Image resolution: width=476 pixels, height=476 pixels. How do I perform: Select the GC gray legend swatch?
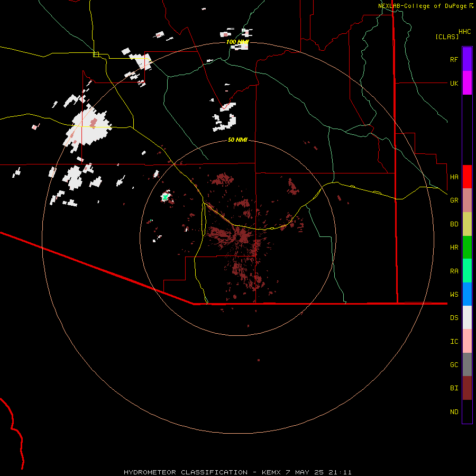pos(467,364)
